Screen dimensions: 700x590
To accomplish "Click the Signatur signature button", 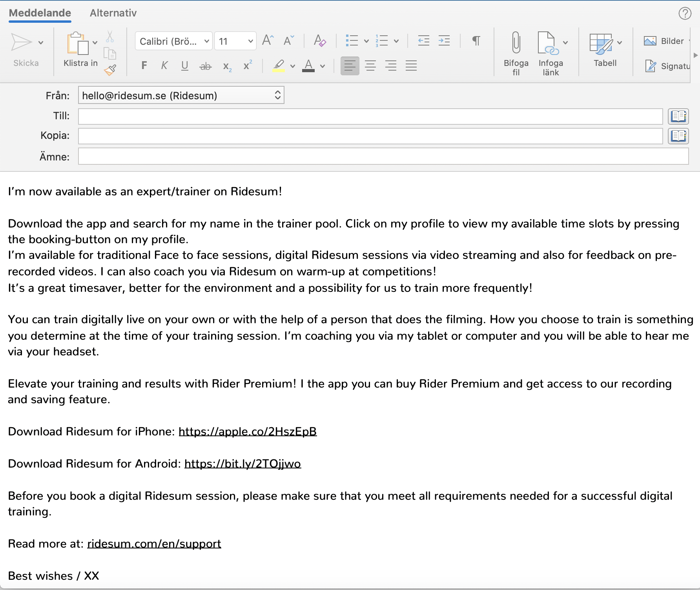I will point(667,66).
